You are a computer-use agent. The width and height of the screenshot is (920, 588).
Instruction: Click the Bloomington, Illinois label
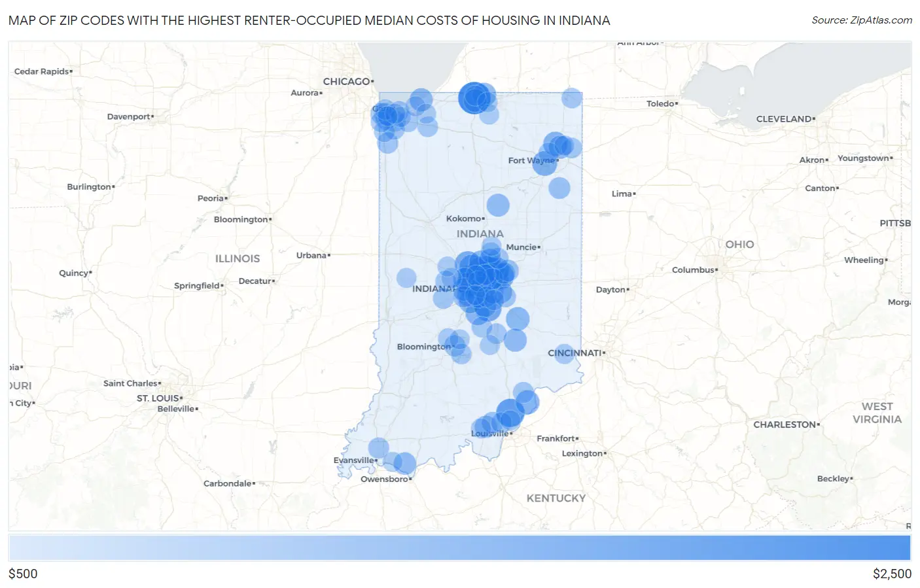tap(241, 220)
